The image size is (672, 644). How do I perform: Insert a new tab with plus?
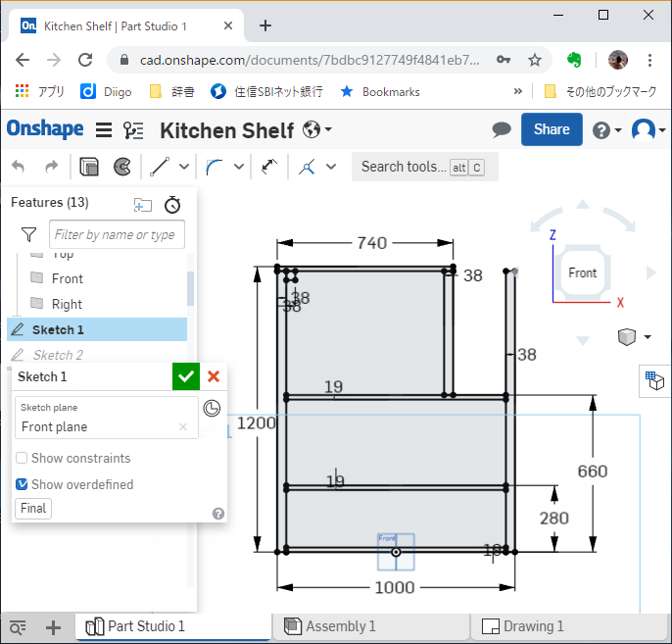(x=53, y=627)
